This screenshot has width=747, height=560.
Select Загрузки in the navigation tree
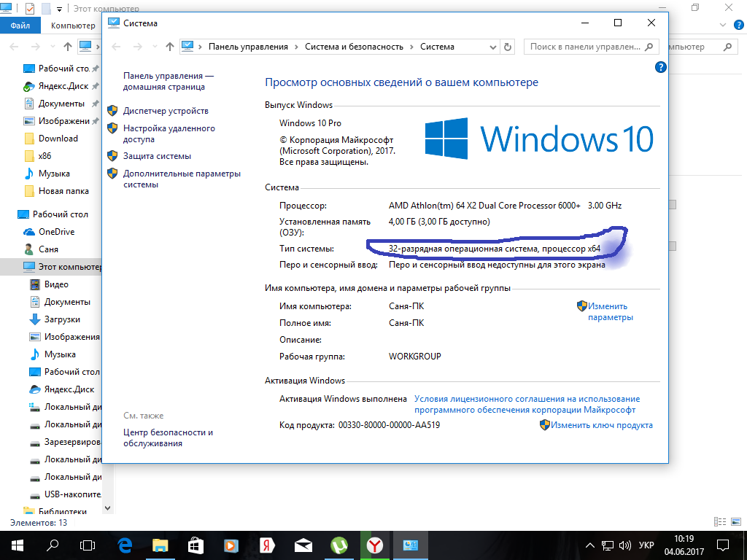click(62, 319)
